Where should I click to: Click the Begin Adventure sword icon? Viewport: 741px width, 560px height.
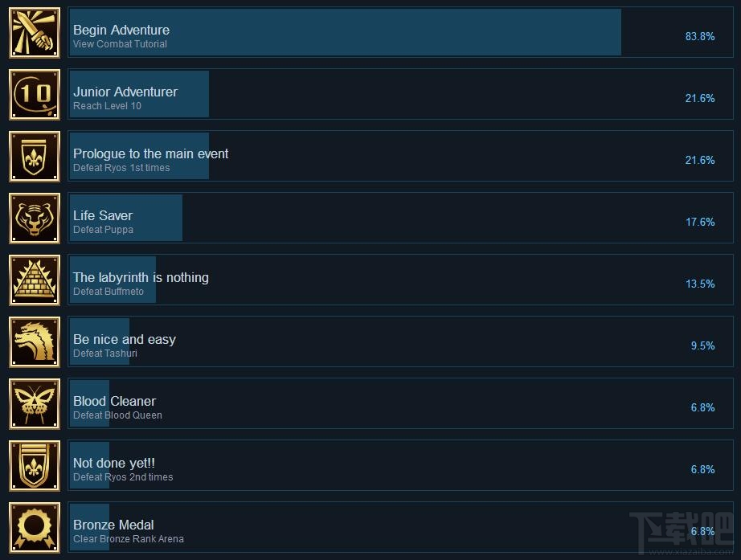[35, 33]
